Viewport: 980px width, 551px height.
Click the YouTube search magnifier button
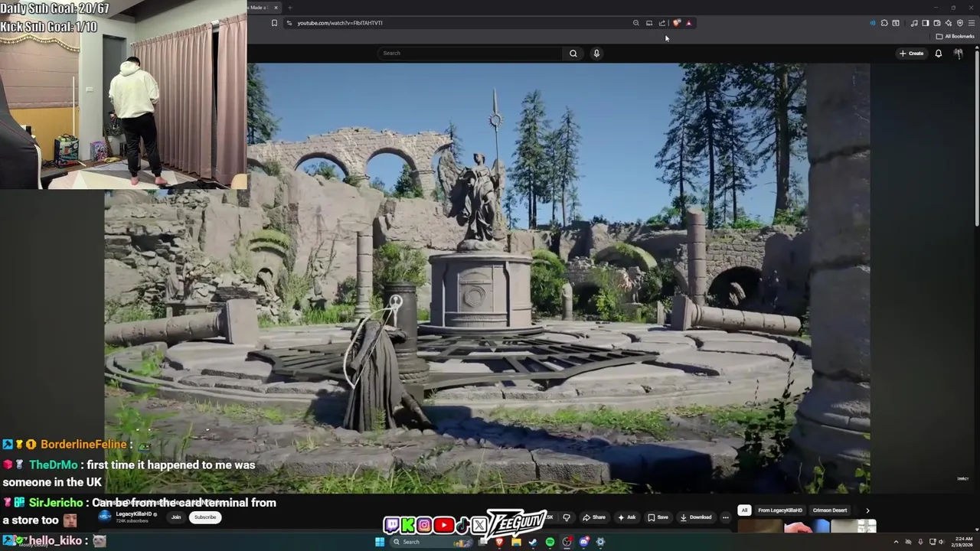573,53
